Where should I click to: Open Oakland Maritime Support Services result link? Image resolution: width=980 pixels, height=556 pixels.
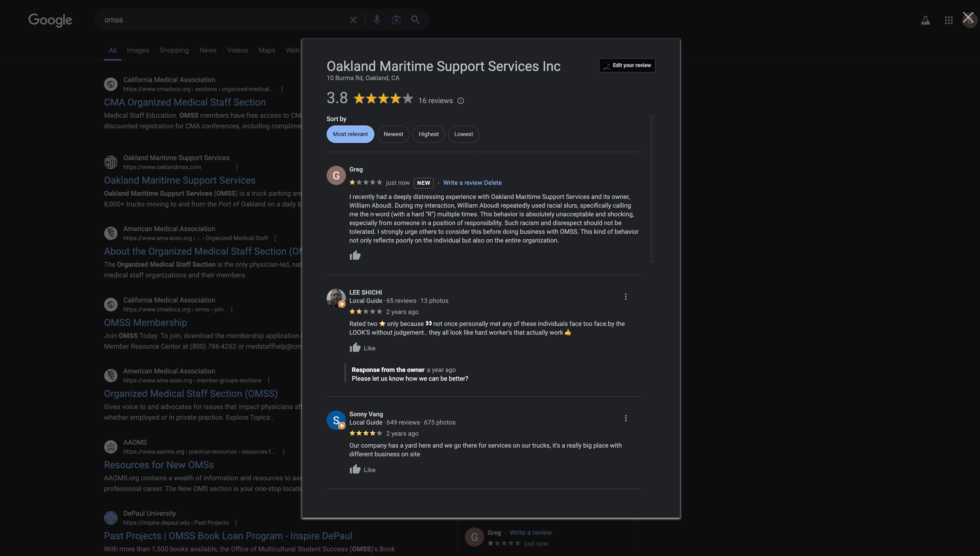(x=180, y=181)
